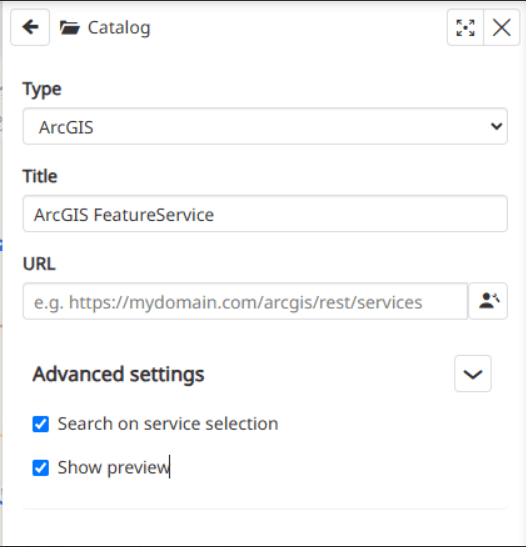
Task: Click the Type label
Action: (x=42, y=89)
